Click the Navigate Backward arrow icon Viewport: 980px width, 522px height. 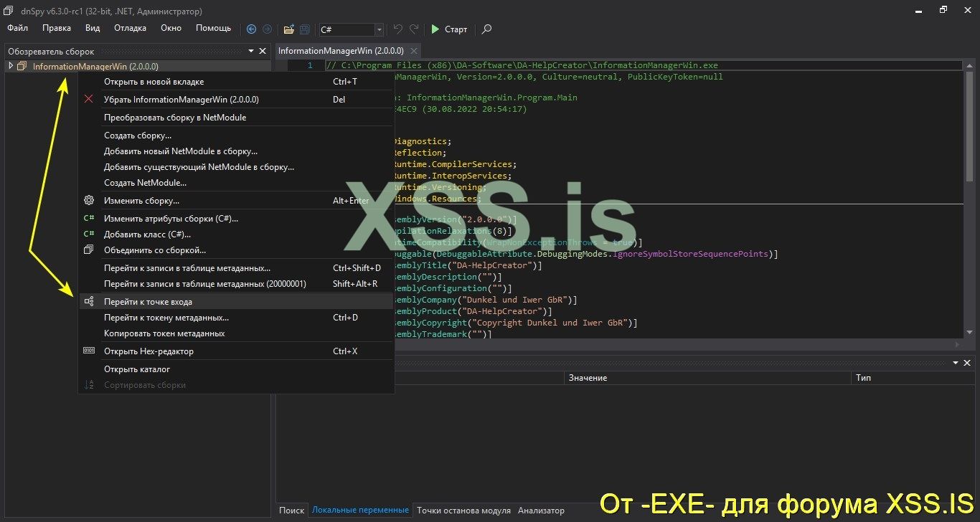tap(251, 29)
